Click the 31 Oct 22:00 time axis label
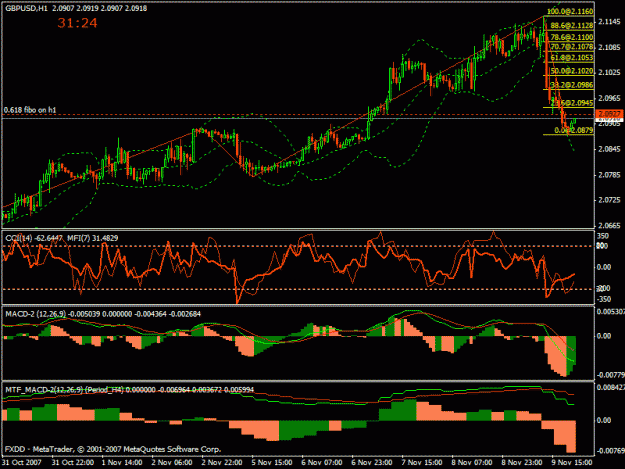This screenshot has width=625, height=469. pyautogui.click(x=73, y=463)
